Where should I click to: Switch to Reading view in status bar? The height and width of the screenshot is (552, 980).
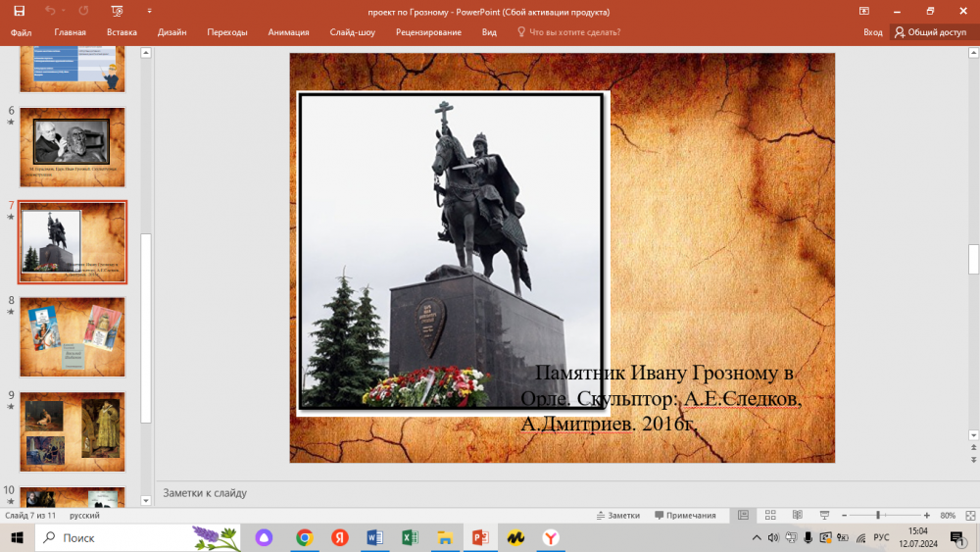coord(797,515)
